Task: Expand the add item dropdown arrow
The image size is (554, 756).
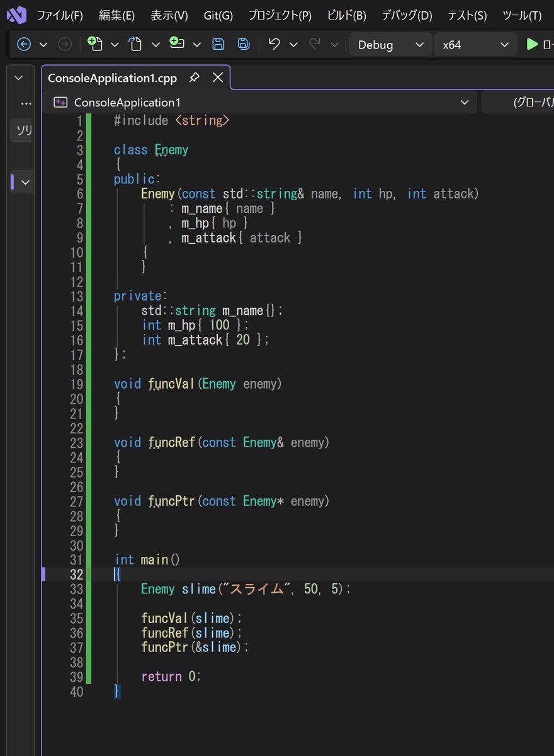Action: pos(196,44)
